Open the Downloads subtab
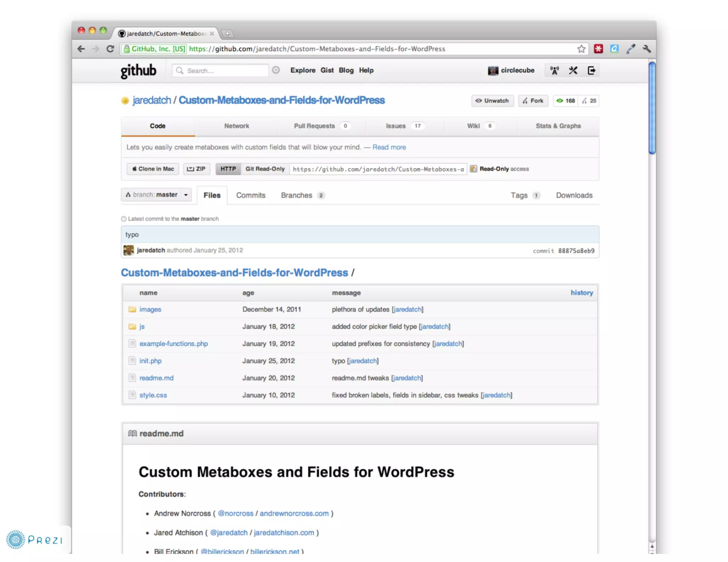This screenshot has width=728, height=562. pos(574,195)
